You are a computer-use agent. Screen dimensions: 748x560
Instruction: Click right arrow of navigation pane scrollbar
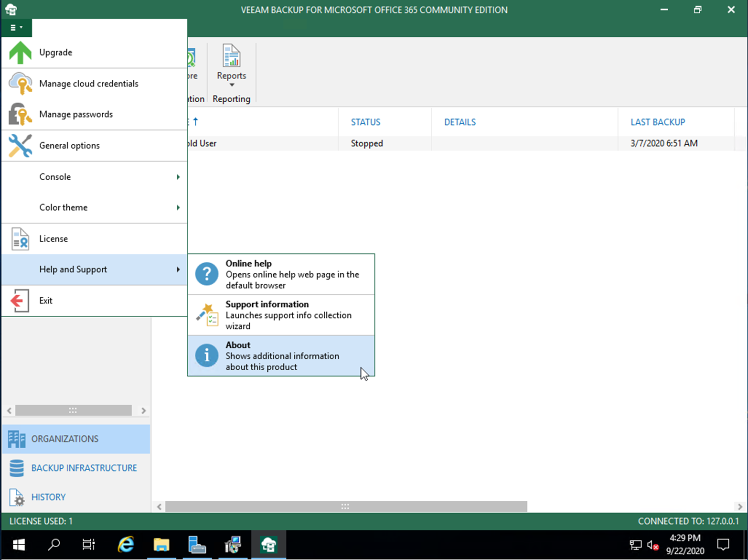143,410
